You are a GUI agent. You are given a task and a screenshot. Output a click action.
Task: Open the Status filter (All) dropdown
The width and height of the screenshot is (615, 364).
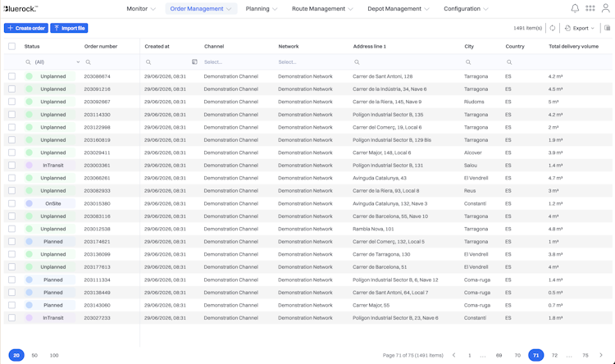point(52,62)
